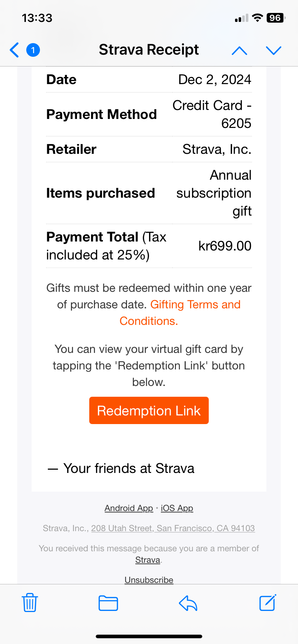Delete email with the trash icon
298x644 pixels.
click(x=30, y=603)
